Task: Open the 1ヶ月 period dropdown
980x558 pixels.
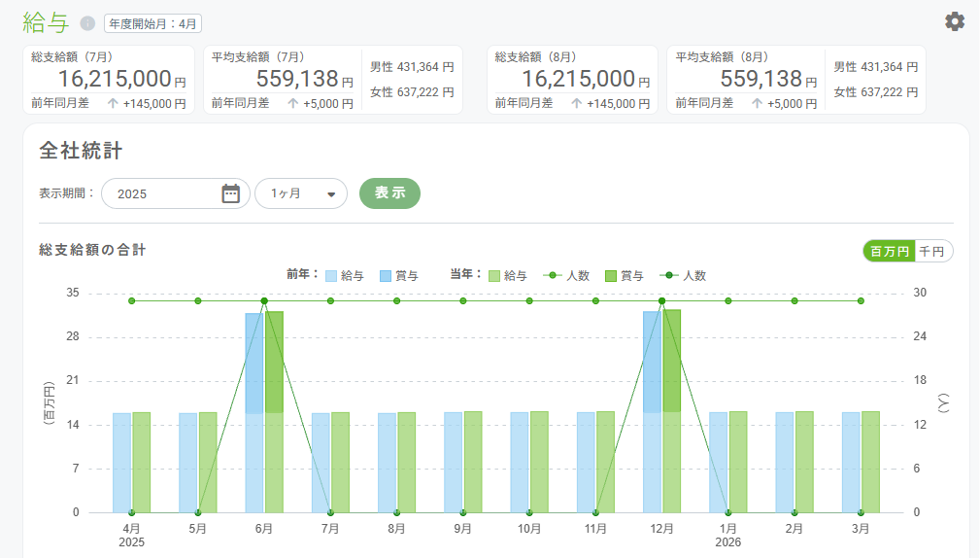Action: (x=301, y=193)
